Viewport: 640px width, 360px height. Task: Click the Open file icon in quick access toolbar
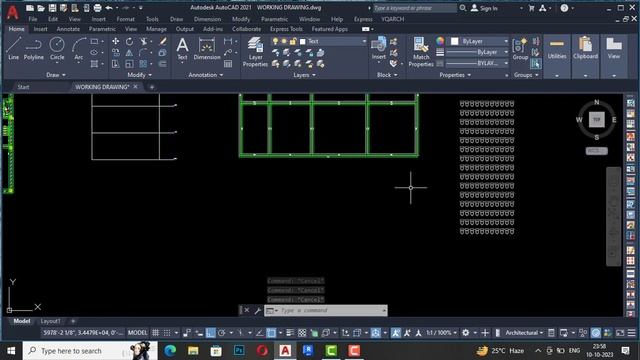(x=41, y=8)
